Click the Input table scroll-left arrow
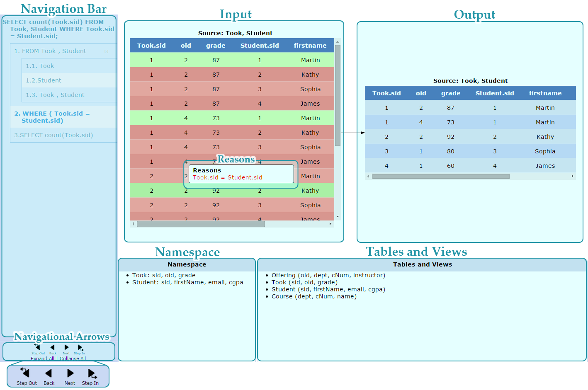Screen dimensions: 588x390 click(x=133, y=224)
